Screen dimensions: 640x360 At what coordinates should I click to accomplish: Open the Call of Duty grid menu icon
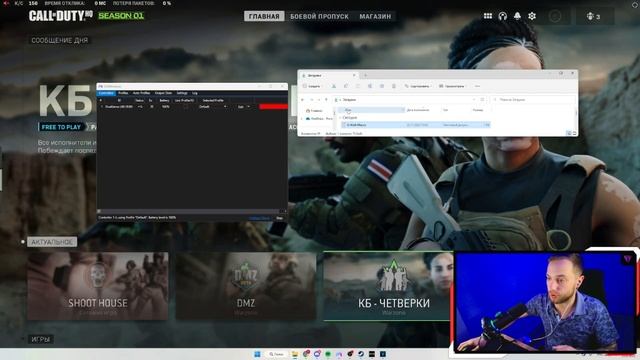pos(488,16)
